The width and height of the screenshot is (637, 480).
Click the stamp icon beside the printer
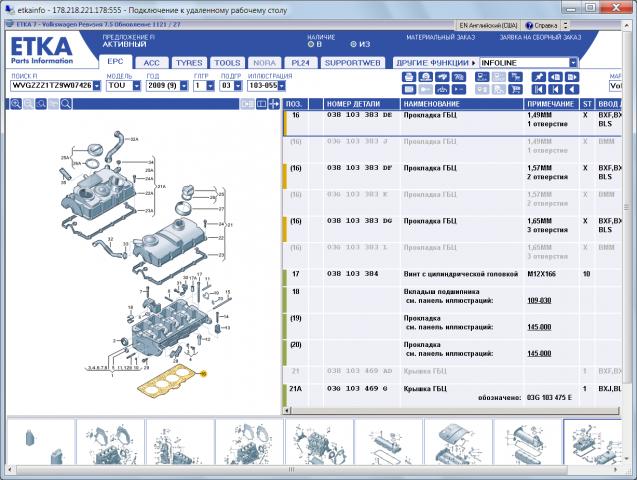(425, 77)
